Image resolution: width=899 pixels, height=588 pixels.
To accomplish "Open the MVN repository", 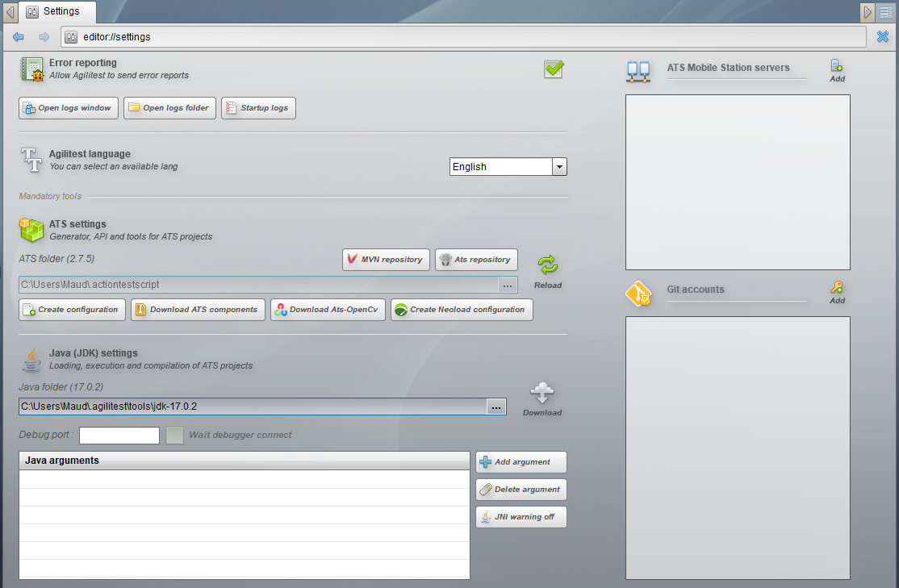I will 386,260.
